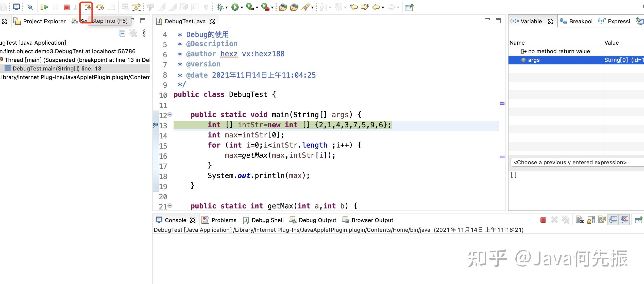Image resolution: width=644 pixels, height=284 pixels.
Task: Select the DebugTest.main line 13 stack frame
Action: coord(57,68)
